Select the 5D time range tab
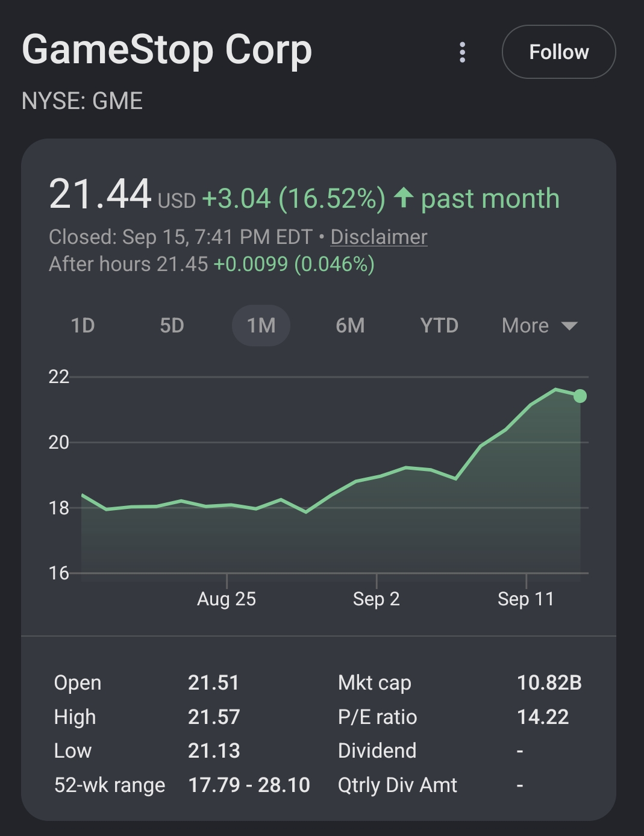Screen dimensions: 644x836 172,325
